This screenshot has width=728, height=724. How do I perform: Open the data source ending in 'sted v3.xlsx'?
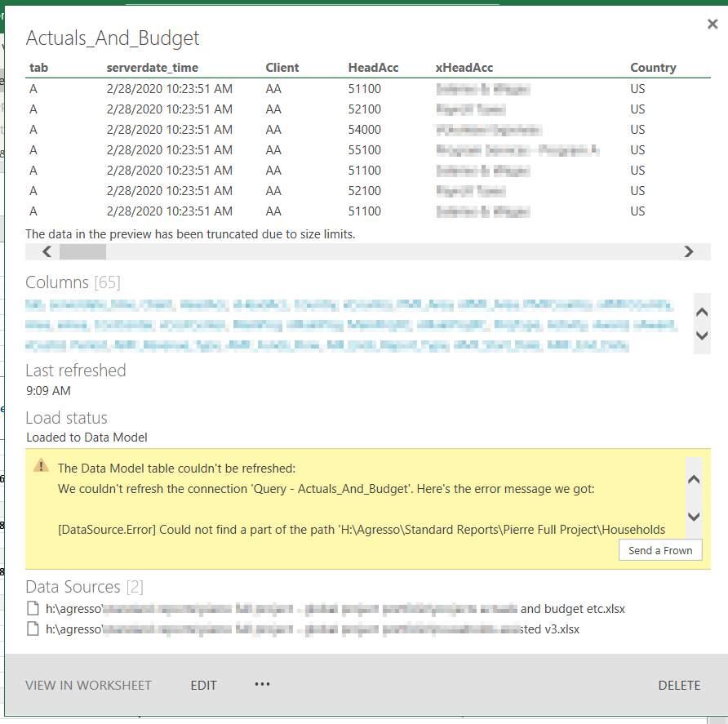[313, 629]
